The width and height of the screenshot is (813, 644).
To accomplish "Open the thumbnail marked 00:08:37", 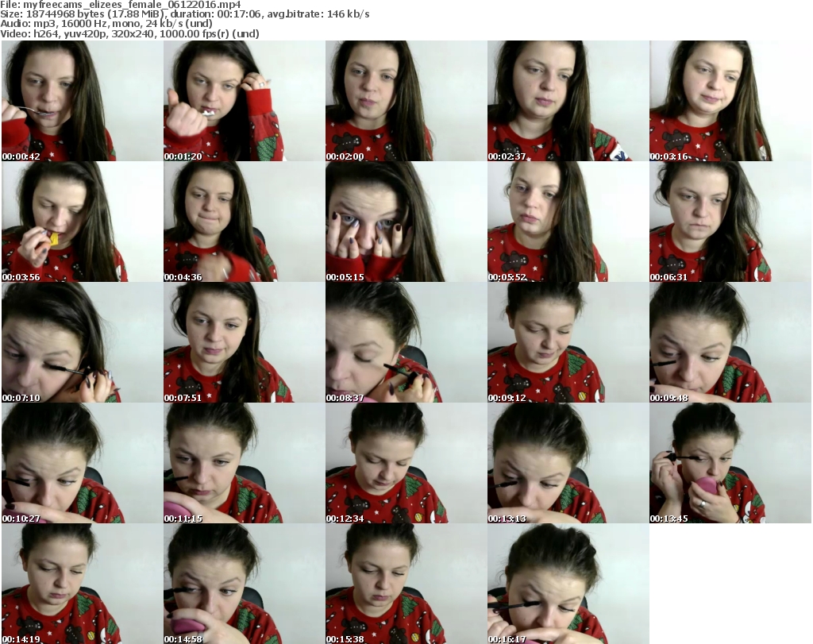I will (x=406, y=342).
